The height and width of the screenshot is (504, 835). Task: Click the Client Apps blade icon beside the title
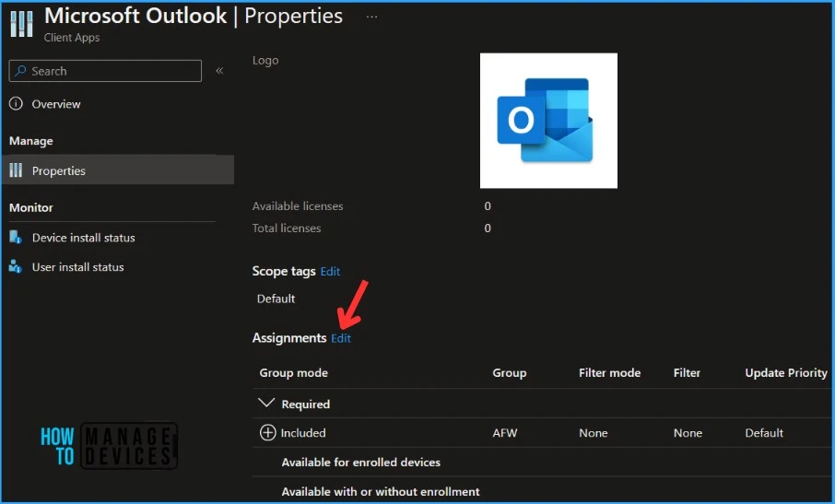[x=22, y=23]
